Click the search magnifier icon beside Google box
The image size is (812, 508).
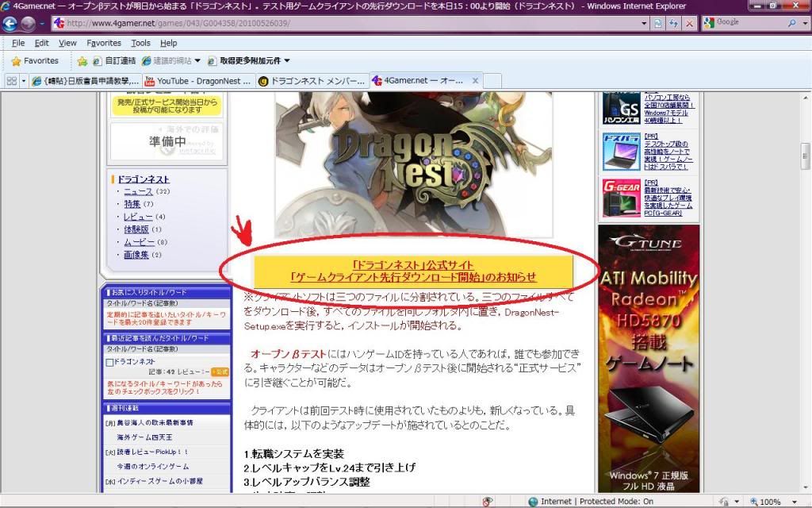792,23
